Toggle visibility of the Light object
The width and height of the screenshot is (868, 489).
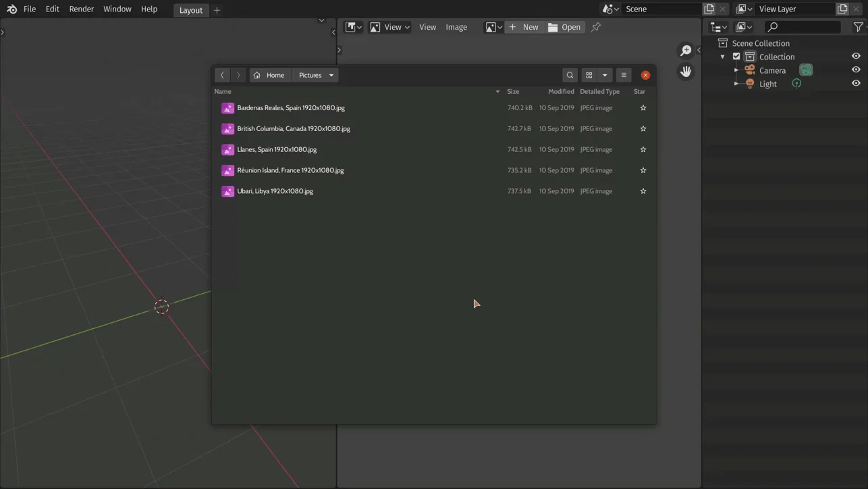point(856,83)
